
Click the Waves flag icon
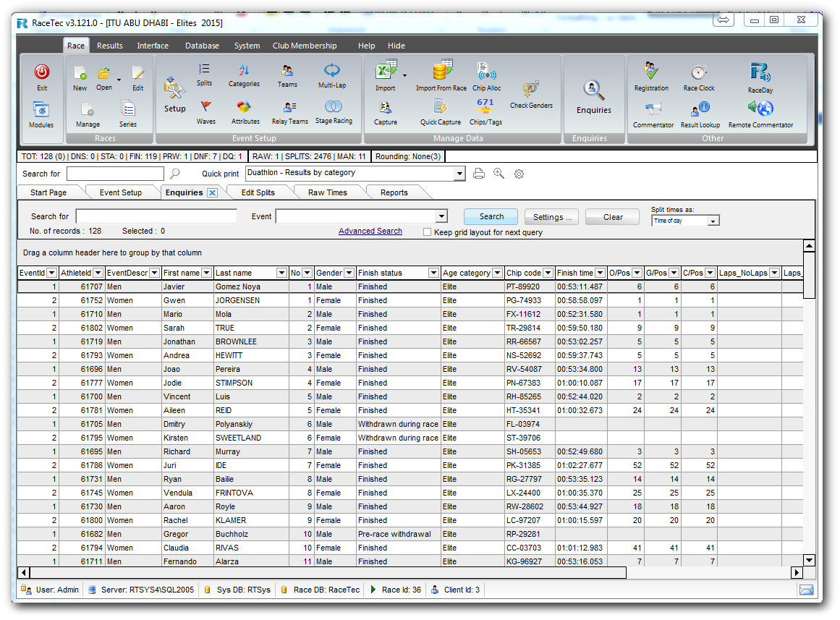point(206,106)
